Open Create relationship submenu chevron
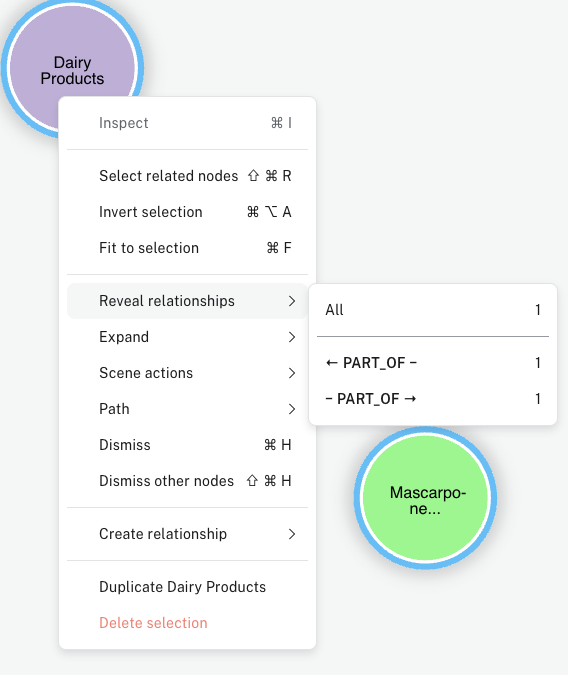Screen dimensions: 568x675 point(292,534)
